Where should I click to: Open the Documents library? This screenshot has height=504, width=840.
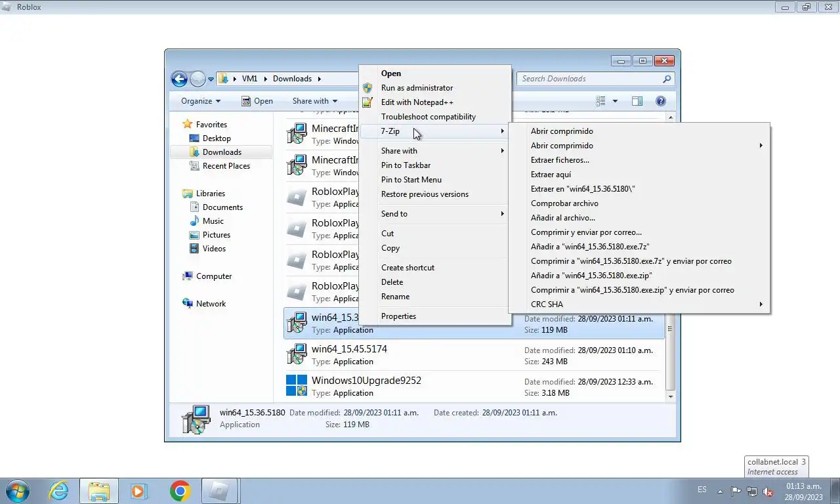(x=216, y=207)
